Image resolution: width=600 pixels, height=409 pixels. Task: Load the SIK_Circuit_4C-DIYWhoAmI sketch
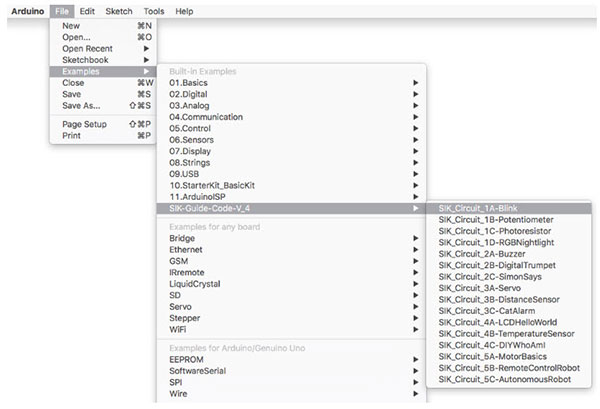pyautogui.click(x=509, y=345)
